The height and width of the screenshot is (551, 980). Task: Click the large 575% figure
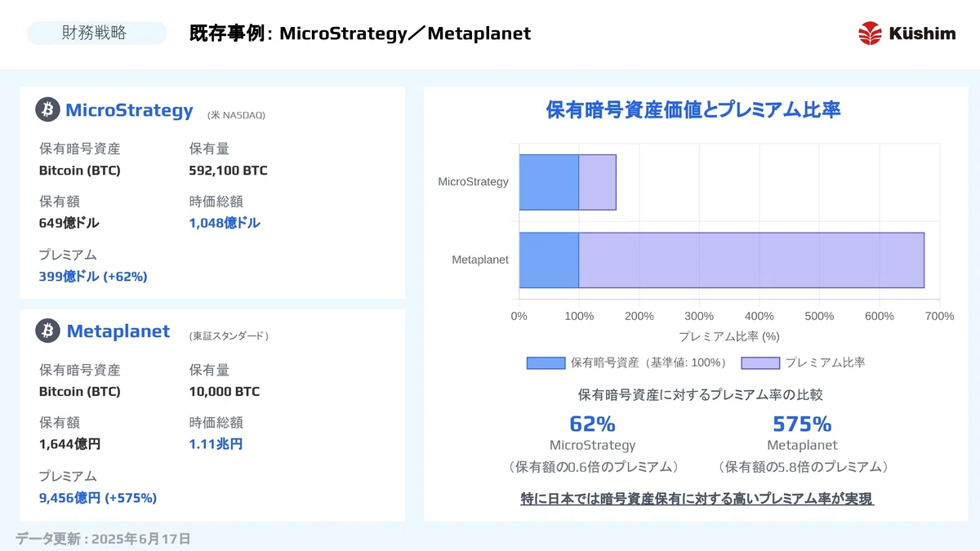[802, 424]
